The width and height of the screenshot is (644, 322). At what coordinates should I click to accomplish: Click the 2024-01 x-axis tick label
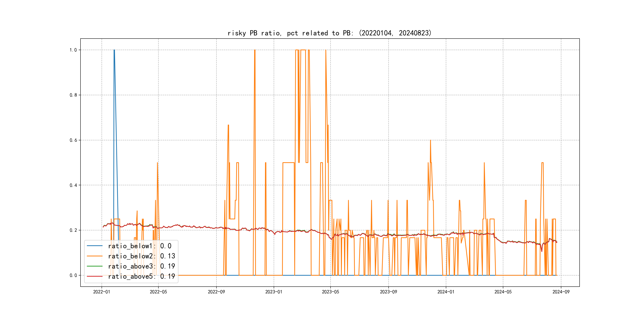446,292
